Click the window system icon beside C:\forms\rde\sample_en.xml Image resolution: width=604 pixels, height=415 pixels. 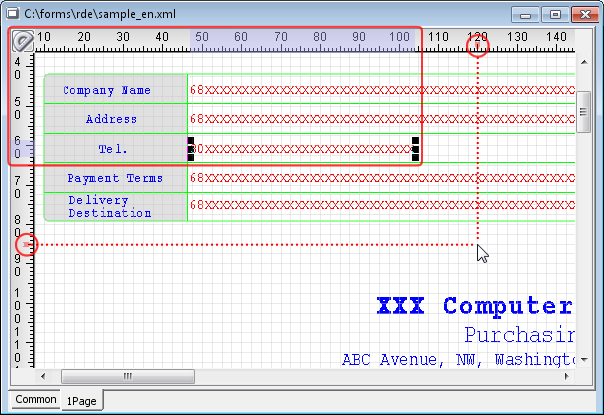[13, 14]
